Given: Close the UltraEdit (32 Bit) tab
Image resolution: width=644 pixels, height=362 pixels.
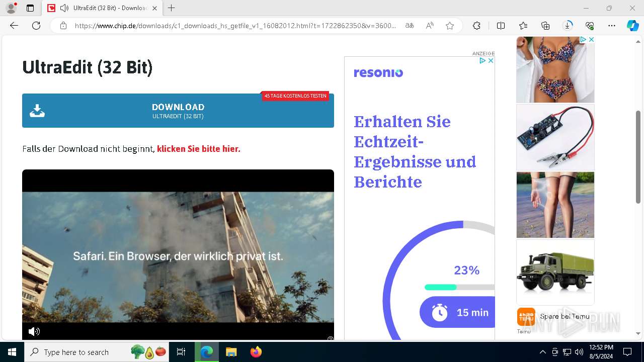Looking at the screenshot, I should click(155, 8).
